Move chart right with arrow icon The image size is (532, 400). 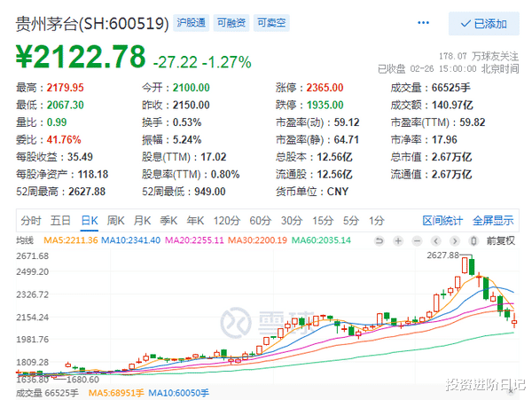[x=455, y=241]
